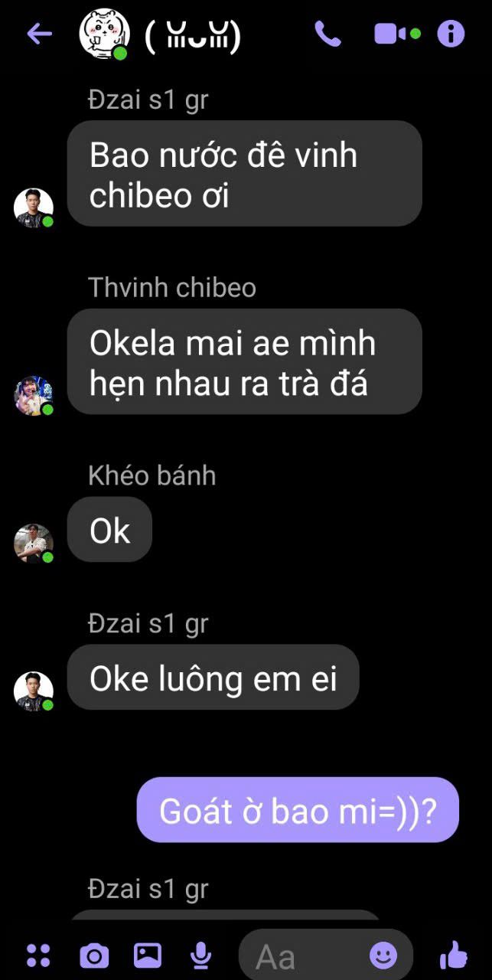Go back using the arrow icon

coord(39,34)
